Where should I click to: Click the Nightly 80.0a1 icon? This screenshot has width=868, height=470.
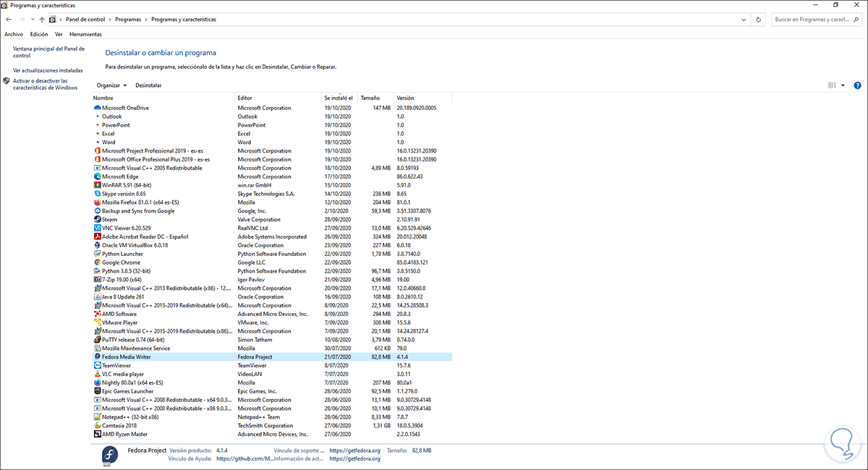97,383
